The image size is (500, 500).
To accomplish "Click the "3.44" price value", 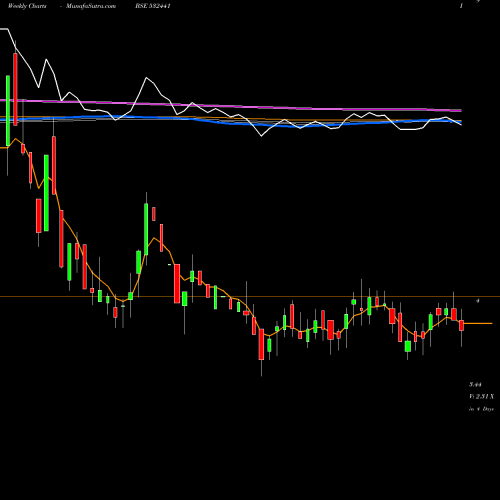I will coord(475,384).
